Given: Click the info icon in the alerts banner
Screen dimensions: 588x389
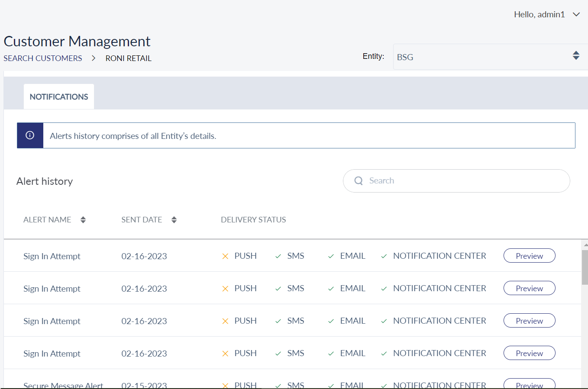Looking at the screenshot, I should [30, 135].
